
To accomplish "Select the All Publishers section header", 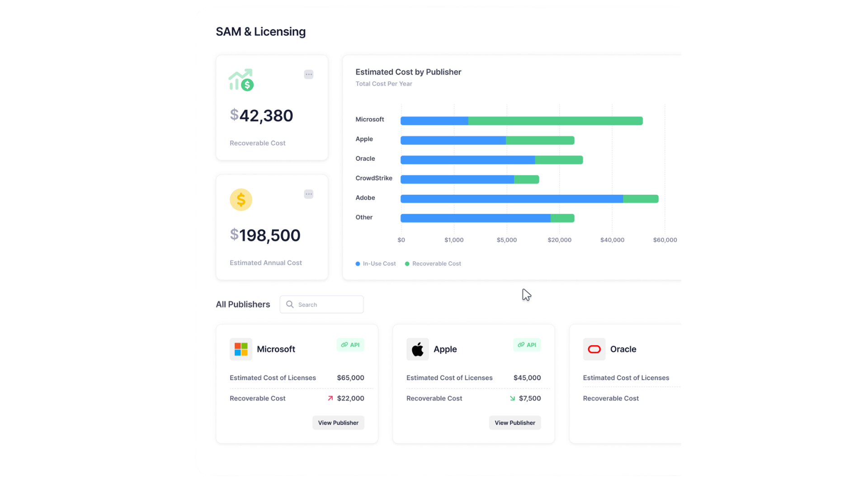I will click(x=242, y=304).
